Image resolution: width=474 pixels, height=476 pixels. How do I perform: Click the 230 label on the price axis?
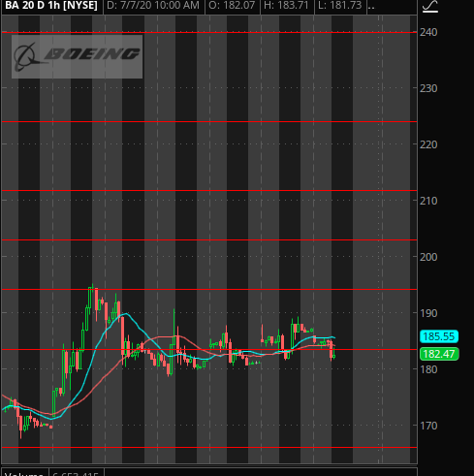(x=428, y=88)
